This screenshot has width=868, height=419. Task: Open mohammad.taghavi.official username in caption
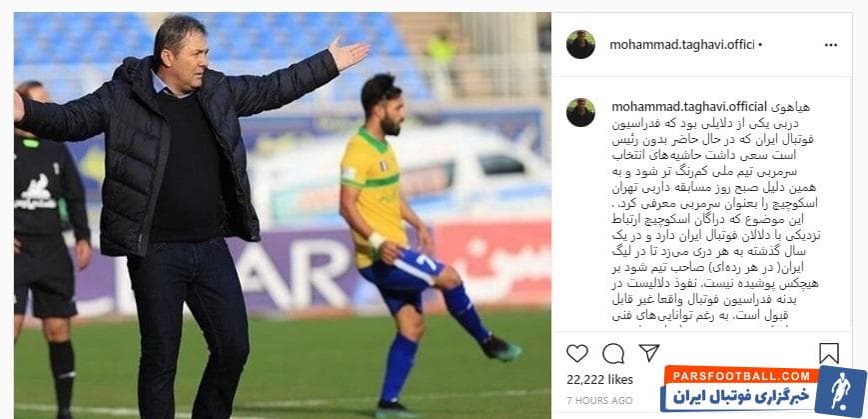tap(688, 106)
